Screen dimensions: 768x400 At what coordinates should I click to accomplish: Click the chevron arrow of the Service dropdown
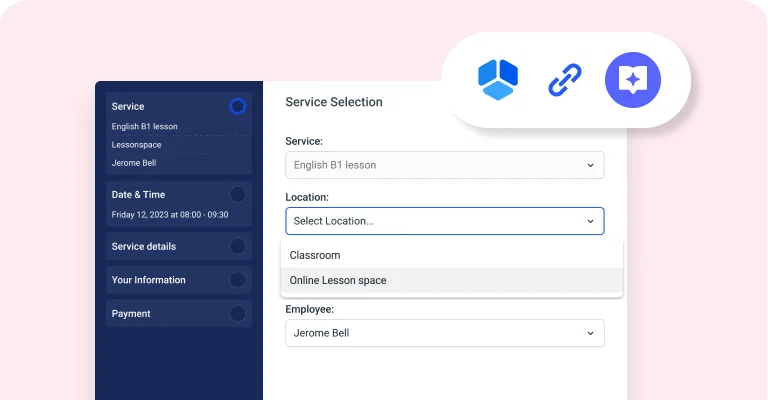click(x=590, y=165)
